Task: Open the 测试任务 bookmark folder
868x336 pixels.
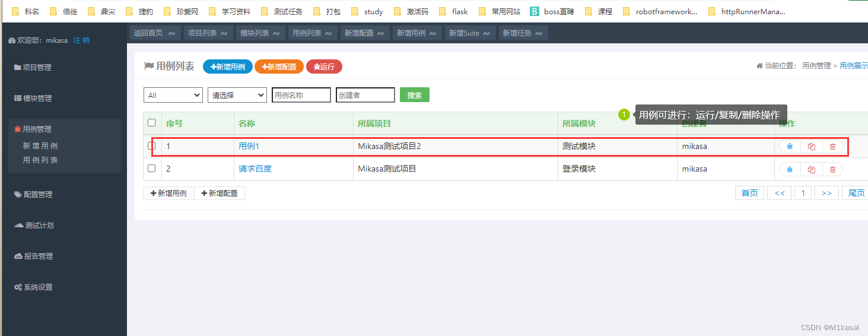Action: pyautogui.click(x=282, y=11)
